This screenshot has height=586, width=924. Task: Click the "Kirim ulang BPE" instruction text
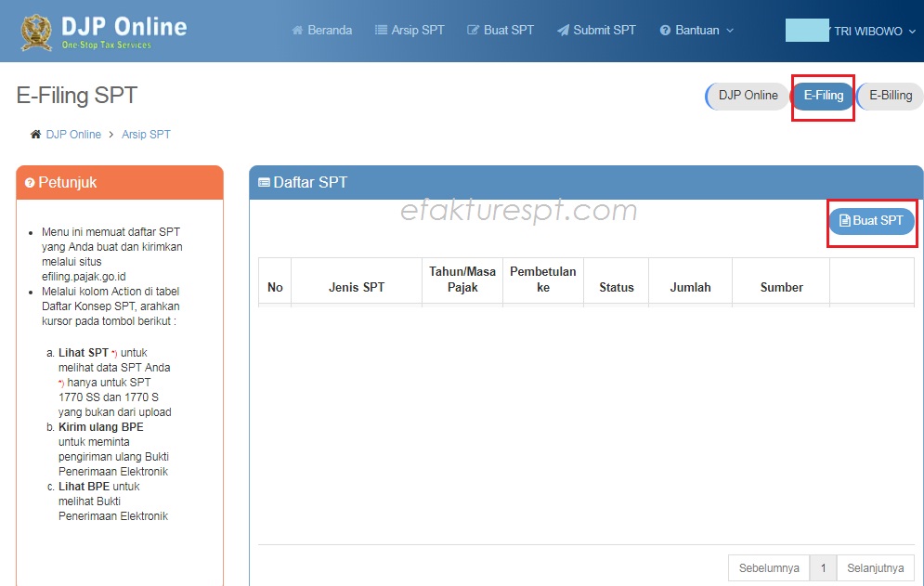pyautogui.click(x=101, y=427)
